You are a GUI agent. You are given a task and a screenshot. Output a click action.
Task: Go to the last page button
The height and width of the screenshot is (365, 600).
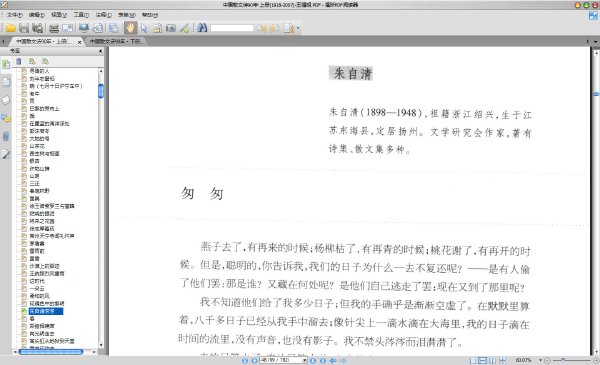pyautogui.click(x=323, y=361)
